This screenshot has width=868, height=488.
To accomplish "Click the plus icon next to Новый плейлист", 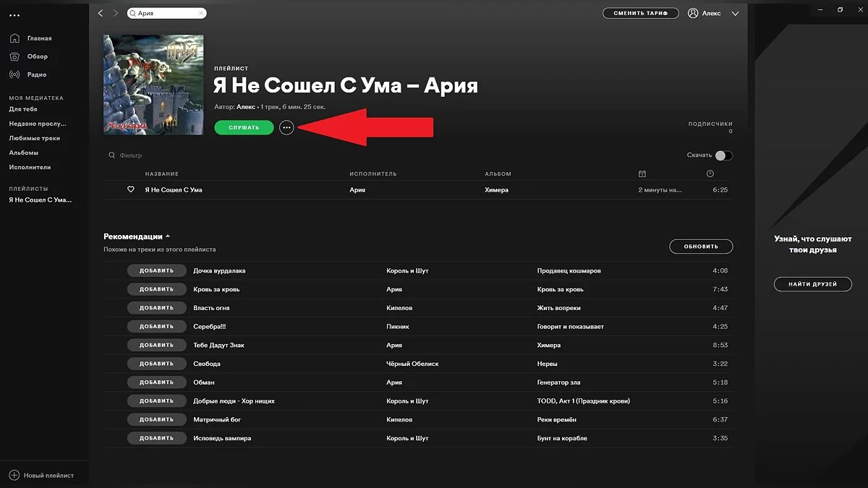I will click(x=14, y=475).
